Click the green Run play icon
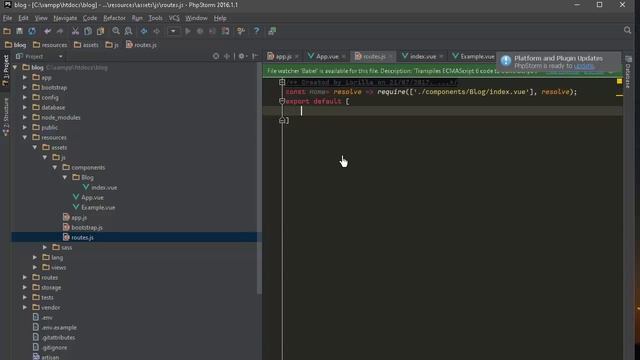This screenshot has width=640, height=360. [x=188, y=31]
